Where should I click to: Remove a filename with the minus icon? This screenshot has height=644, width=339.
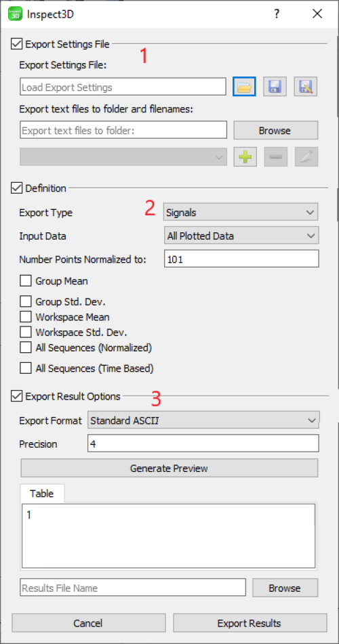[x=276, y=157]
